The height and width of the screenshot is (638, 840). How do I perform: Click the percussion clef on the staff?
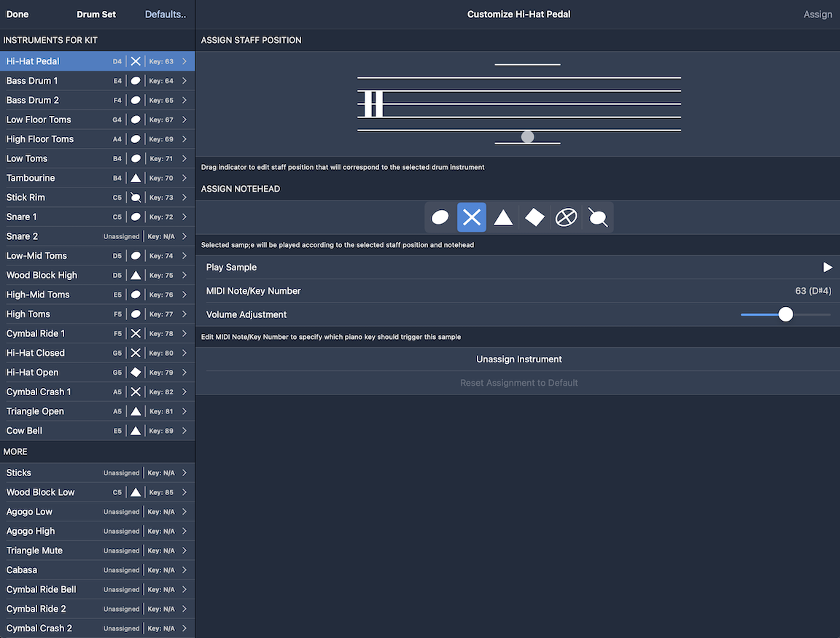tap(373, 104)
